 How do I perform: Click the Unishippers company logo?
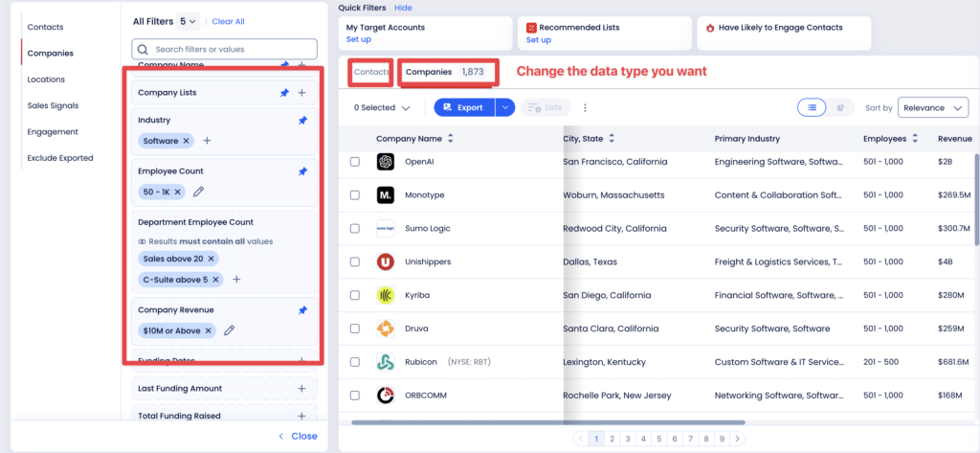click(386, 261)
